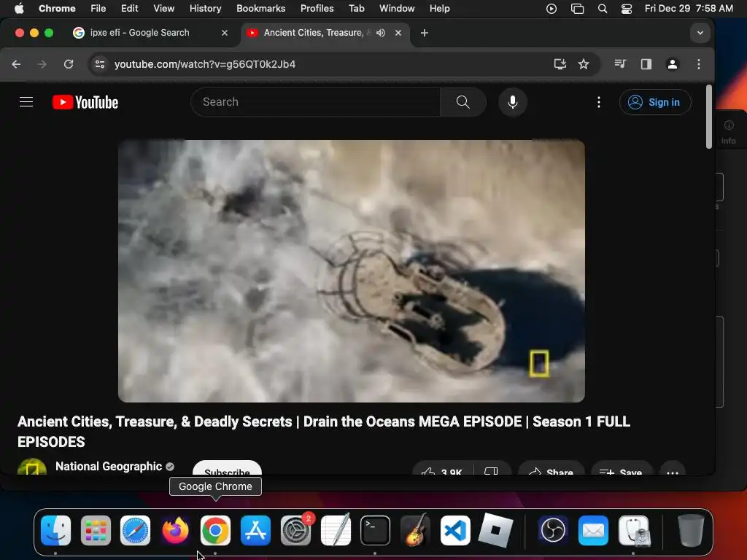Open National Geographic channel name
The image size is (747, 560).
(x=109, y=466)
